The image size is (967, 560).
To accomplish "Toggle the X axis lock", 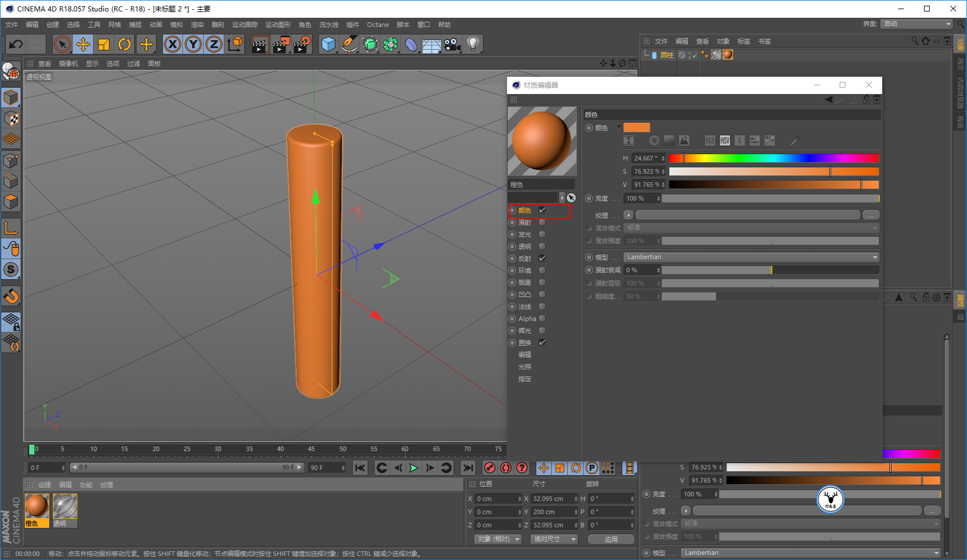I will pos(173,44).
